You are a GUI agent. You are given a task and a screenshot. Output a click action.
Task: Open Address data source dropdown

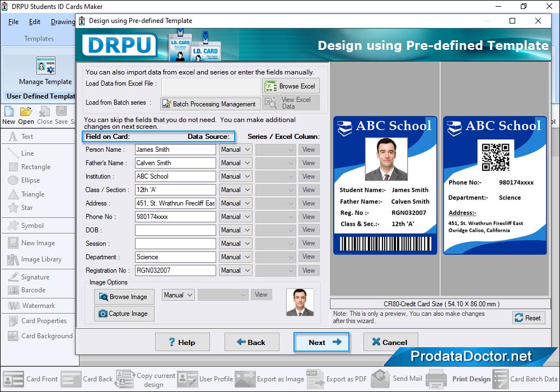click(x=235, y=203)
